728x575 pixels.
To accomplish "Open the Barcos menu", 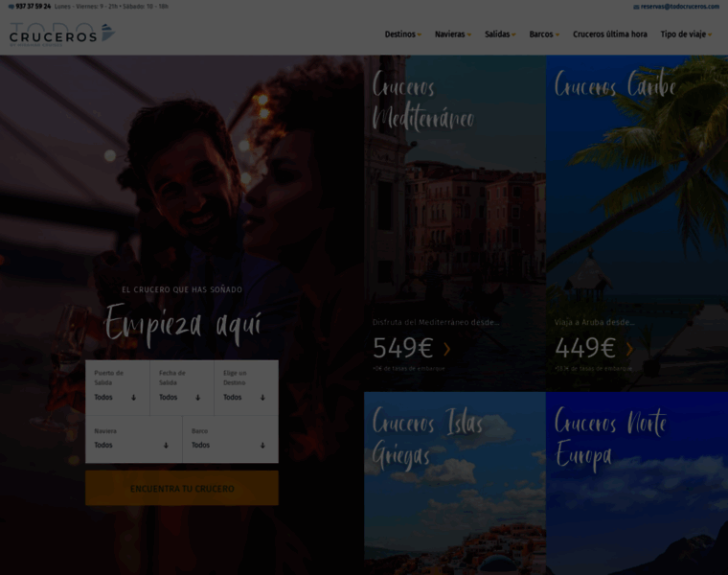I will coord(544,34).
